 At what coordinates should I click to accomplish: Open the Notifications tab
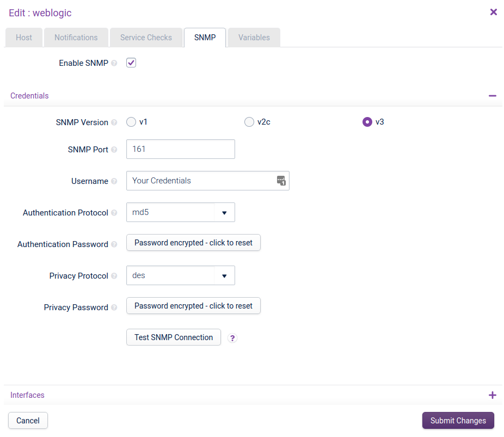tap(76, 38)
